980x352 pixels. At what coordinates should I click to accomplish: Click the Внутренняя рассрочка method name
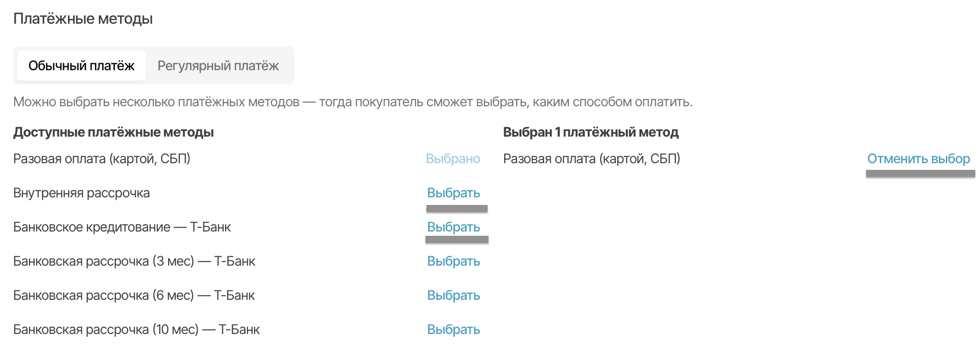point(82,193)
